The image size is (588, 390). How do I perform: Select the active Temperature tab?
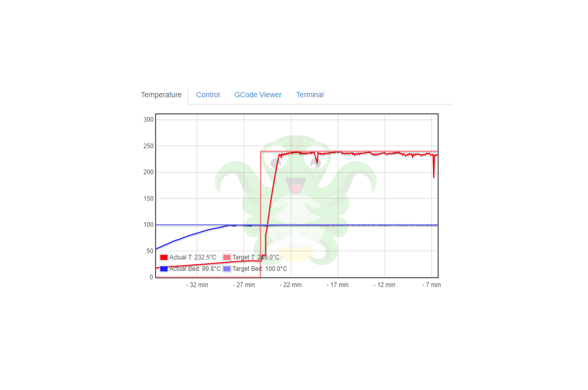click(161, 95)
